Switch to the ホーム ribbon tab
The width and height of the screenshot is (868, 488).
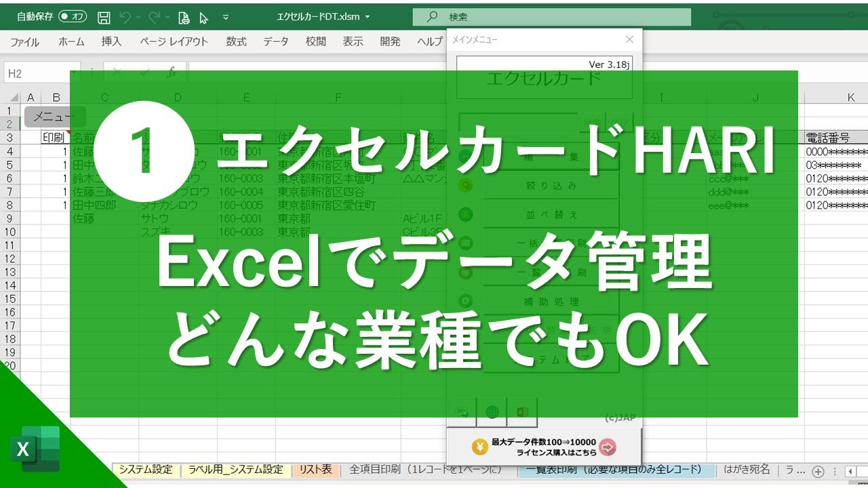coord(71,41)
